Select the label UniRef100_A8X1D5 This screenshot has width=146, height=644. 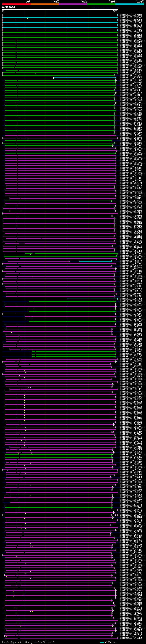[131, 567]
